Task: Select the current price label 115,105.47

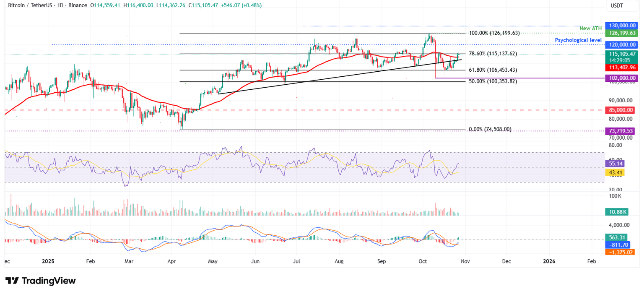Action: point(621,54)
